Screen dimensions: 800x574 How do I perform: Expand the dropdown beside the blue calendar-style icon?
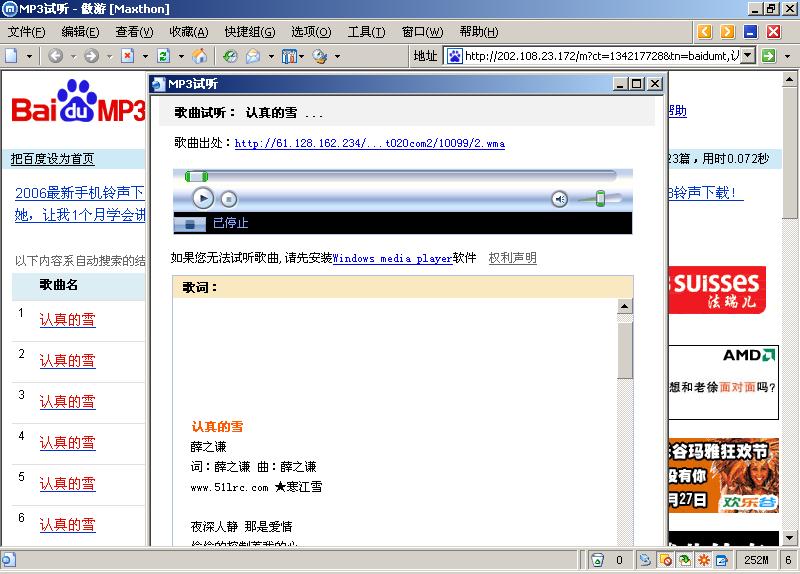tap(302, 56)
